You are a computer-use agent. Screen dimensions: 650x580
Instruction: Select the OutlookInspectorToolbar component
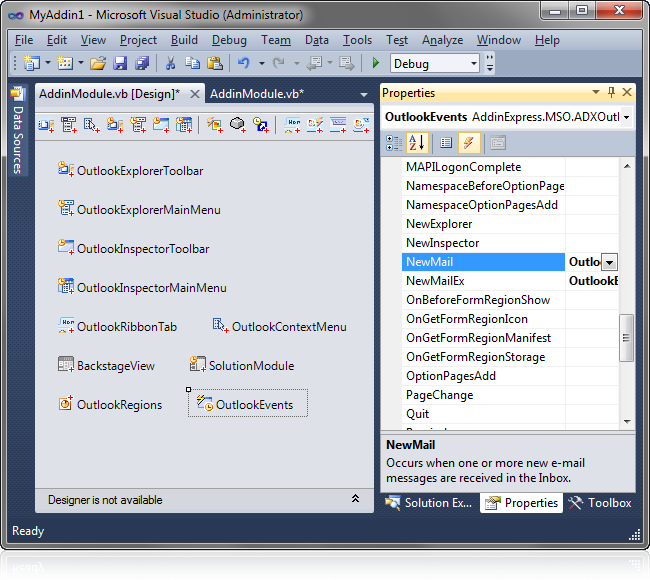[133, 248]
